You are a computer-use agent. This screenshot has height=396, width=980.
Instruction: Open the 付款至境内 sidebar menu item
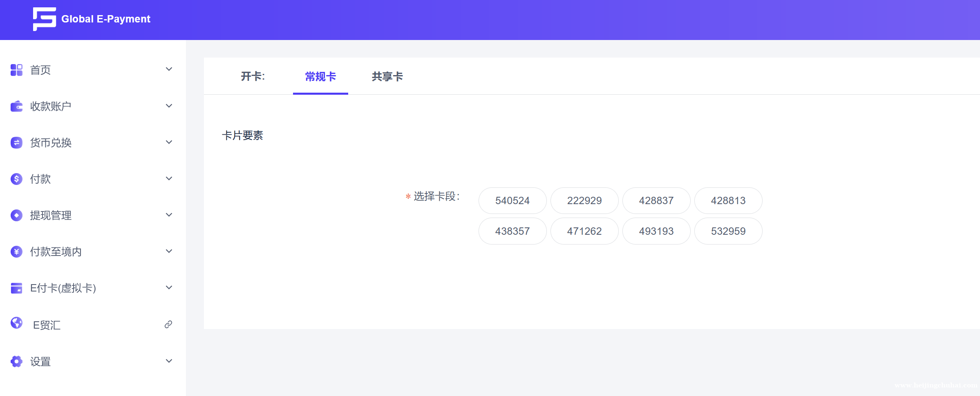[93, 251]
